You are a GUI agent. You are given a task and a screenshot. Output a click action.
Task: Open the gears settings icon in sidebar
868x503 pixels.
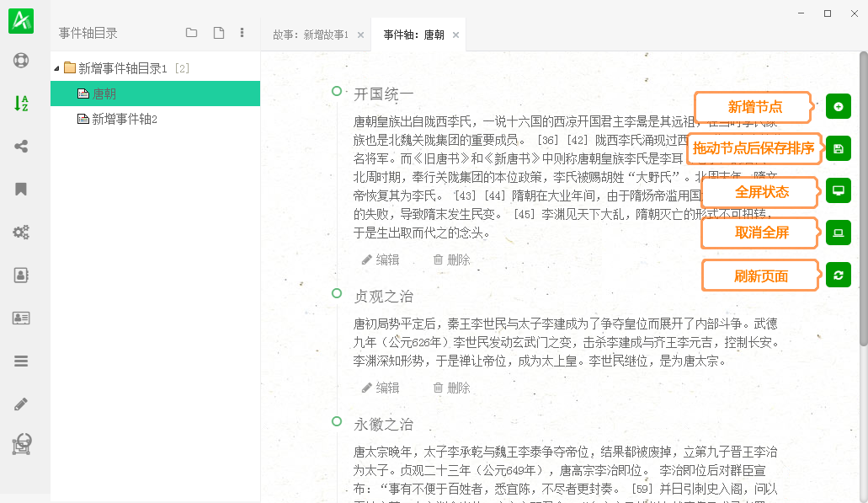tap(21, 232)
